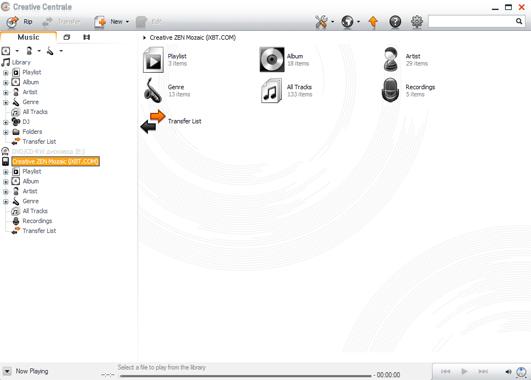The height and width of the screenshot is (380, 531).
Task: Click the New toolbar button icon
Action: click(x=100, y=22)
